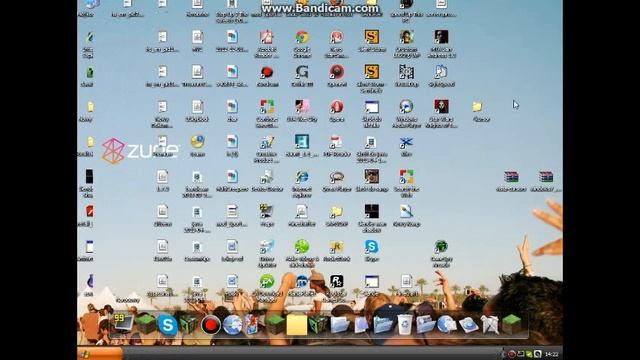Open the Internet Explorer desktop icon
The height and width of the screenshot is (360, 640).
(x=302, y=177)
